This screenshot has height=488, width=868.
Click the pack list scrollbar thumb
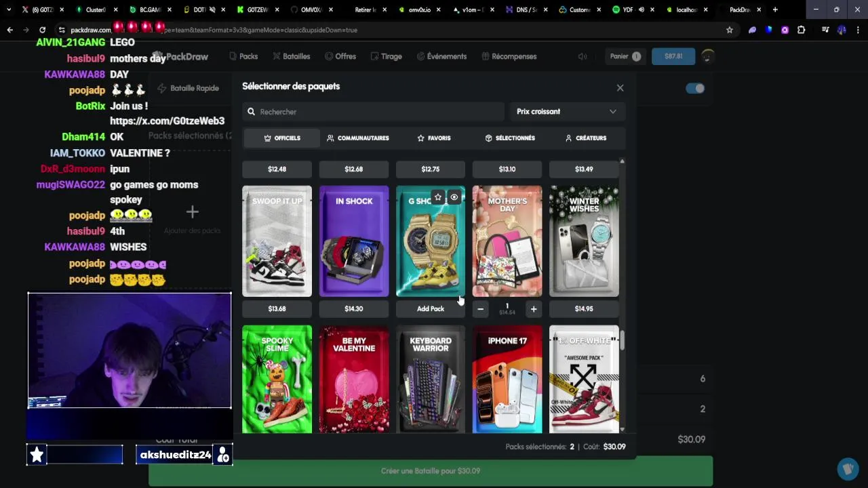[x=622, y=341]
